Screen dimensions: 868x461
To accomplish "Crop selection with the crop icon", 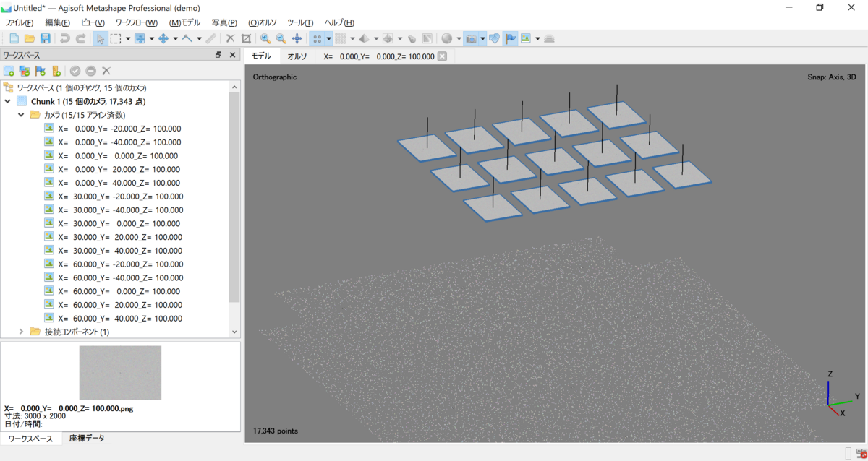I will [246, 38].
